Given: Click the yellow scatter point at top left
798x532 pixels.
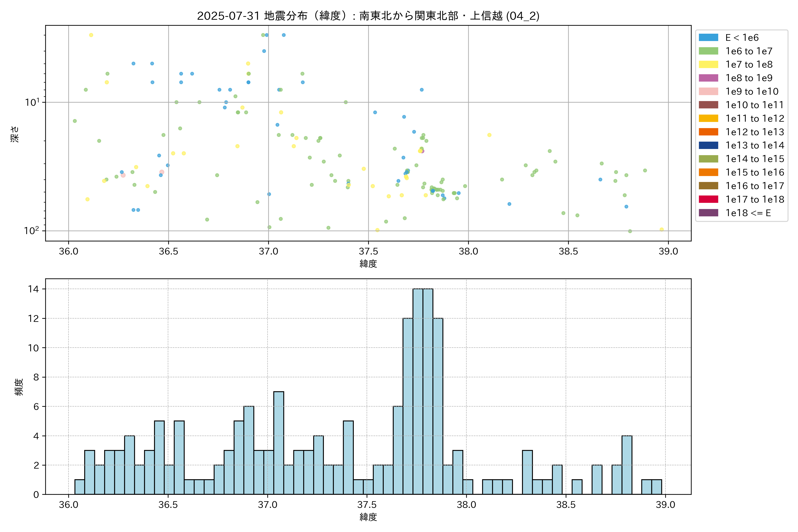Looking at the screenshot, I should click(x=91, y=35).
